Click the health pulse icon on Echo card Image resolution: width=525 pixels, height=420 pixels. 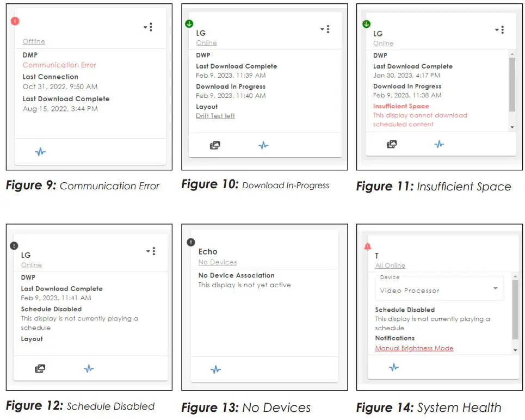click(215, 369)
